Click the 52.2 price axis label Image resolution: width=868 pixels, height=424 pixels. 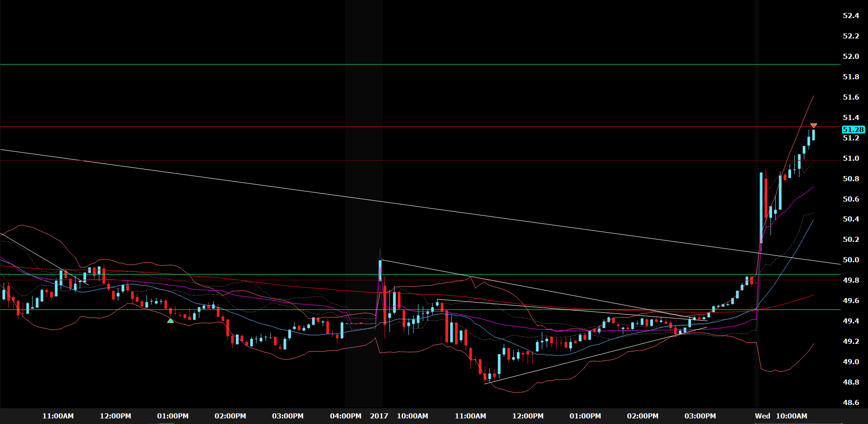coord(851,36)
